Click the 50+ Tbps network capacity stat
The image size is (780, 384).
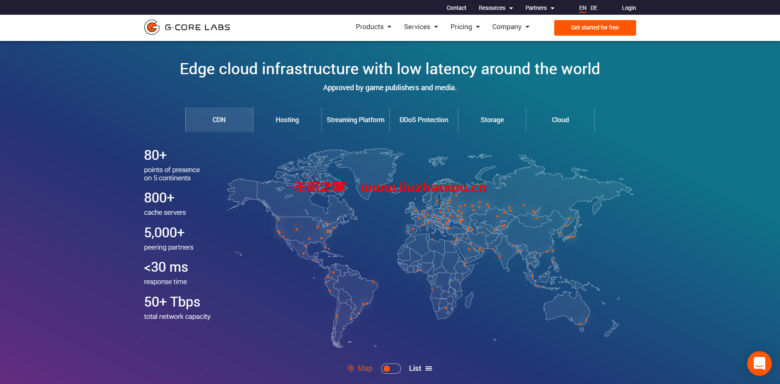pyautogui.click(x=177, y=308)
